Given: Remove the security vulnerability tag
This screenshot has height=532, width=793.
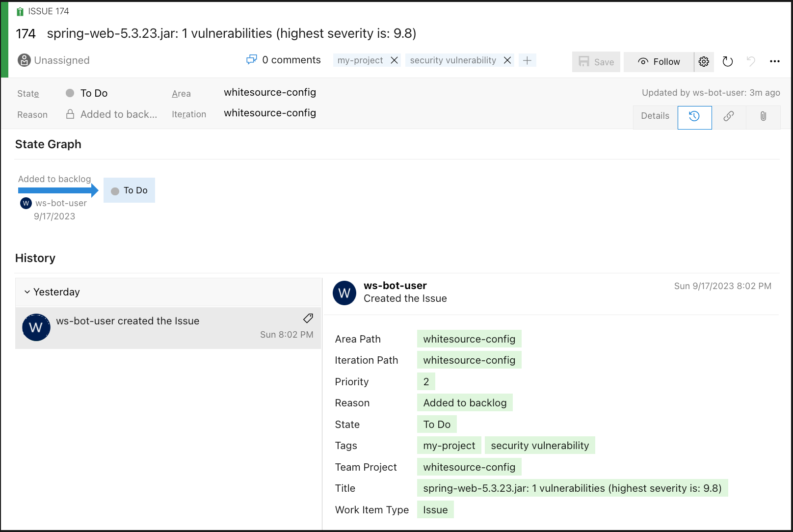Looking at the screenshot, I should click(507, 60).
